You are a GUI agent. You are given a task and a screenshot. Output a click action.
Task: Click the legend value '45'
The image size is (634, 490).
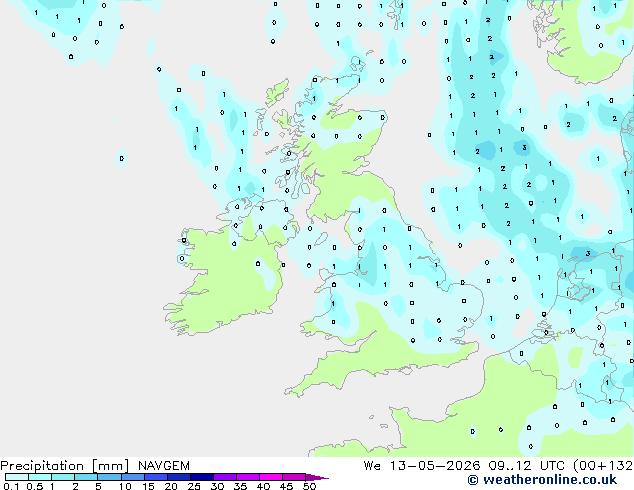tap(286, 486)
